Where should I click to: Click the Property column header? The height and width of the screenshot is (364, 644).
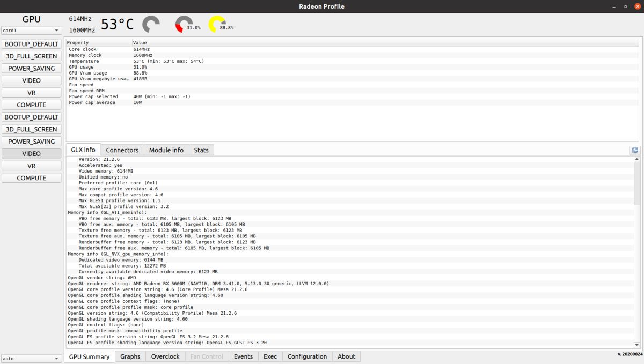[99, 42]
